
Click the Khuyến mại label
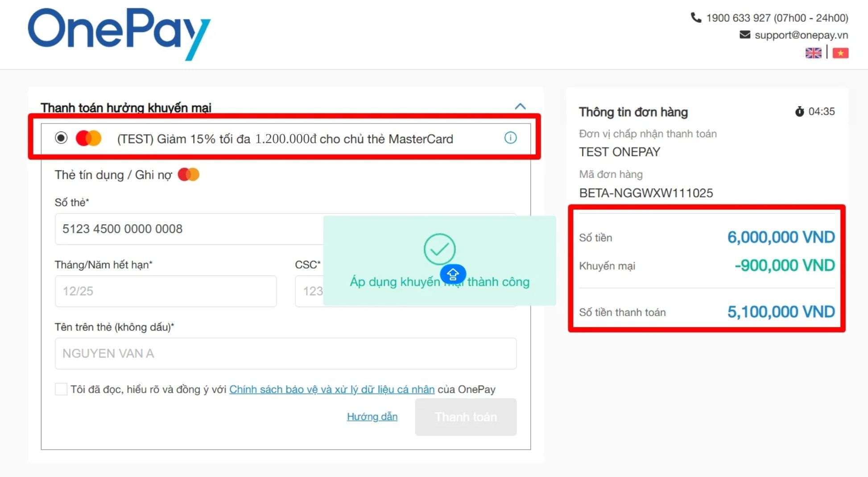pos(607,266)
